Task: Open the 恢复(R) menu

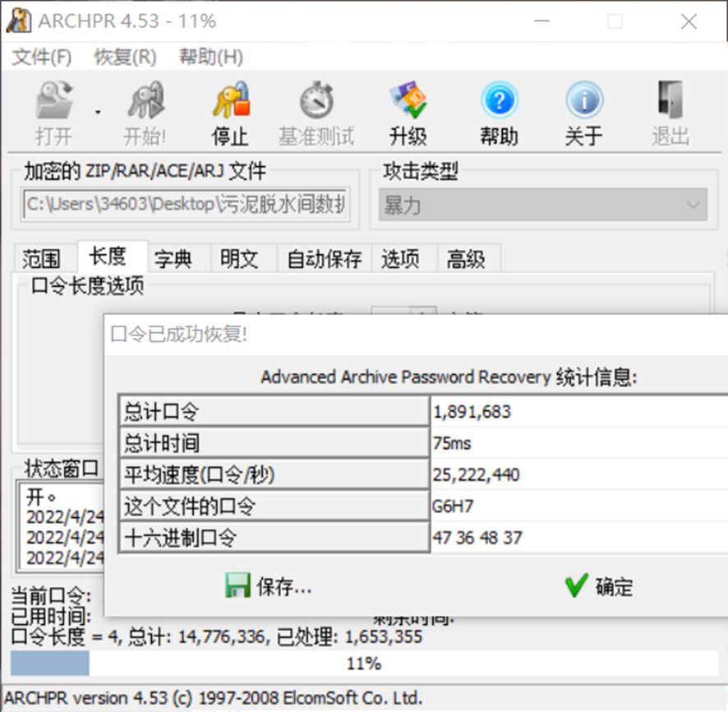Action: (123, 57)
